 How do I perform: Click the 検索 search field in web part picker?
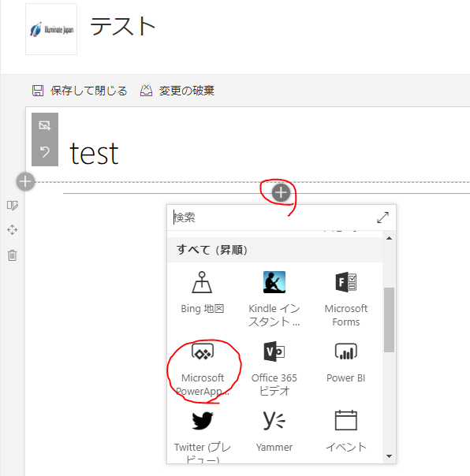(x=272, y=218)
